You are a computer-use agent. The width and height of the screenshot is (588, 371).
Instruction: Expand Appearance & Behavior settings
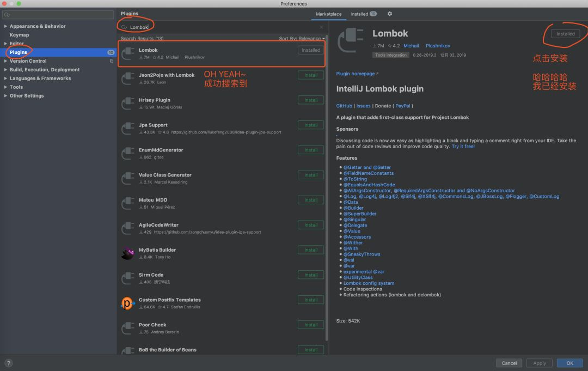pos(5,26)
